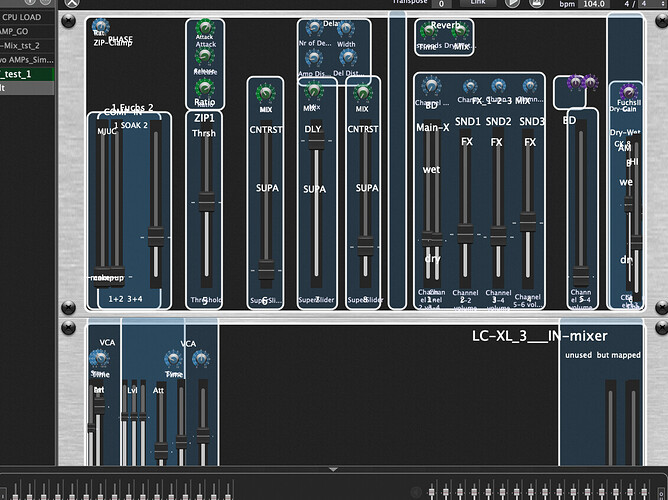The width and height of the screenshot is (668, 500).
Task: Click the blue knob above SND1
Action: (x=470, y=87)
